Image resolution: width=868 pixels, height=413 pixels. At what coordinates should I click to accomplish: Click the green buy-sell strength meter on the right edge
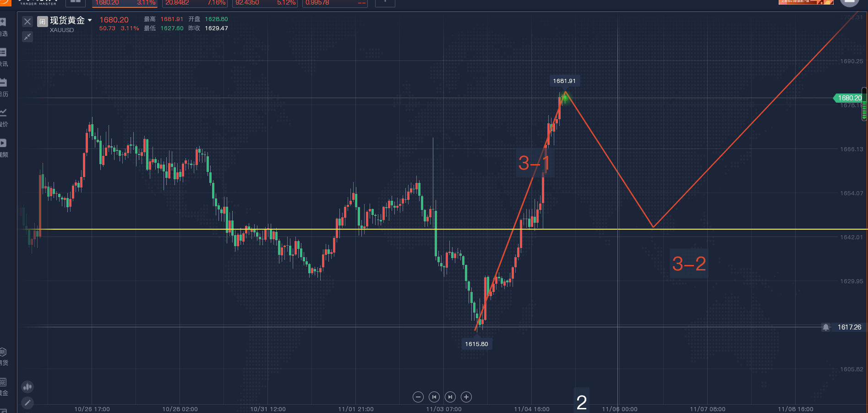864,104
